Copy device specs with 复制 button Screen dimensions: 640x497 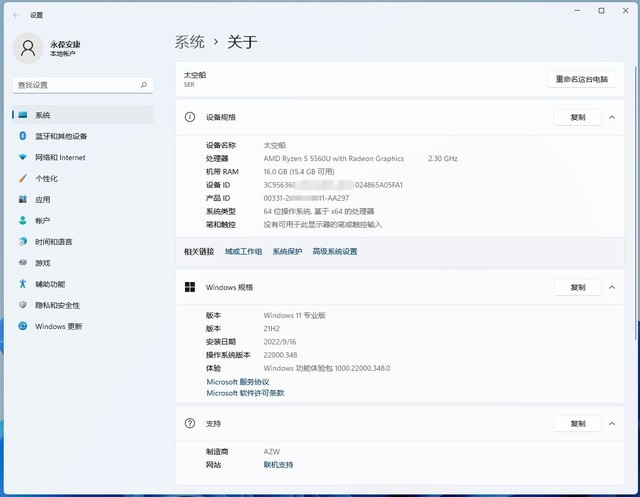click(x=578, y=118)
